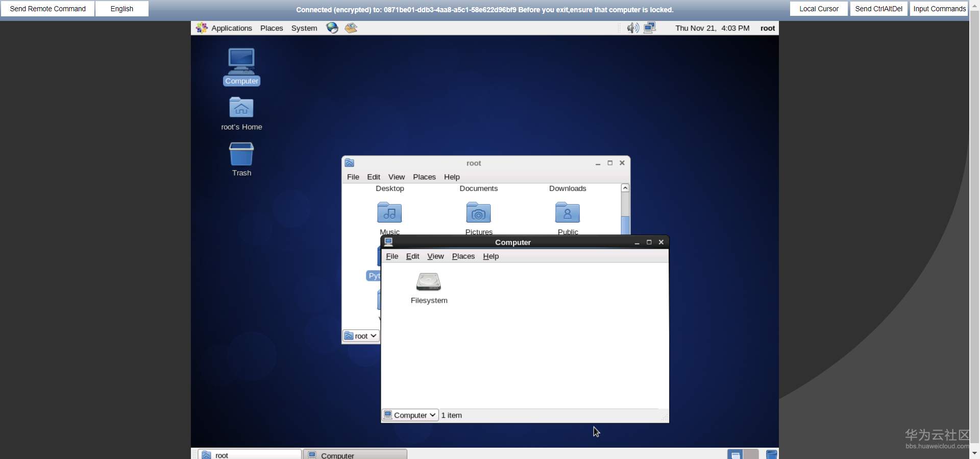The height and width of the screenshot is (459, 980).
Task: Open the Filesystem drive in Computer window
Action: click(x=429, y=281)
